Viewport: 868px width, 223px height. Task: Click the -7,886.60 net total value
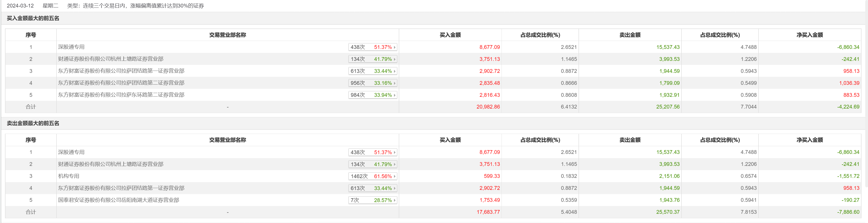tap(848, 212)
